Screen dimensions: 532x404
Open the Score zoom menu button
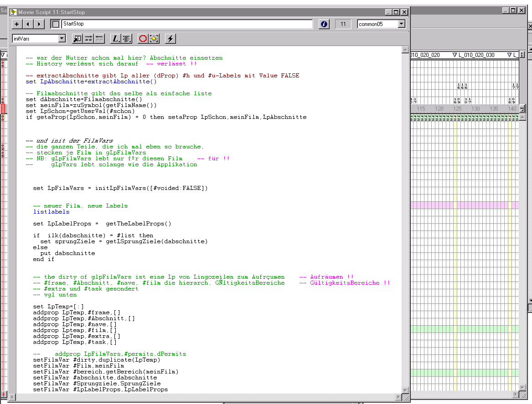pos(522,109)
